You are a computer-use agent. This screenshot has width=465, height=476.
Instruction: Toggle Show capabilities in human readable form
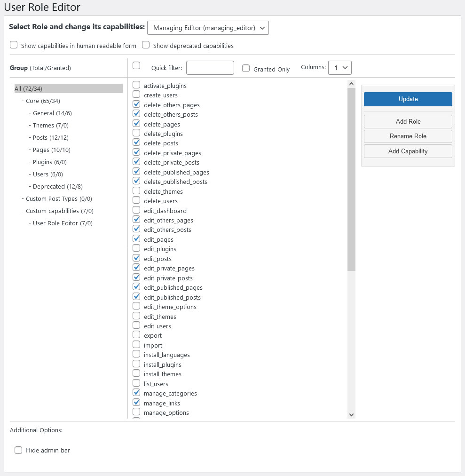14,45
